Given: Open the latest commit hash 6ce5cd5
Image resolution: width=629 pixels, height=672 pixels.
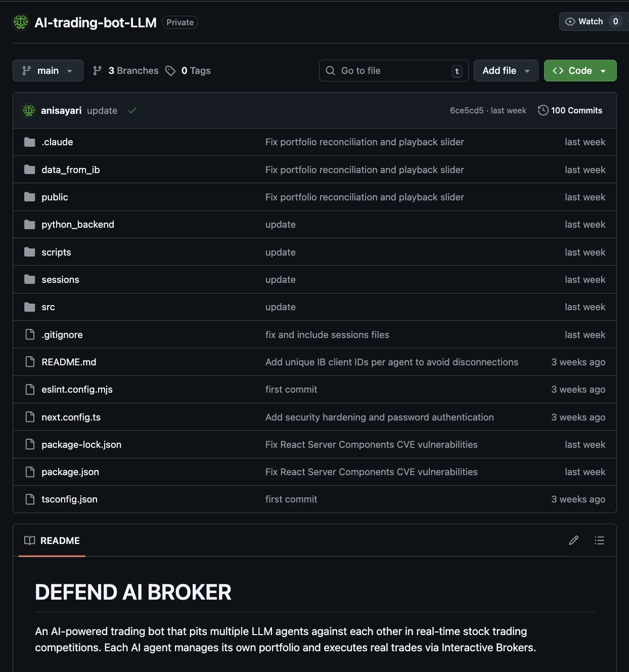Looking at the screenshot, I should [x=467, y=110].
